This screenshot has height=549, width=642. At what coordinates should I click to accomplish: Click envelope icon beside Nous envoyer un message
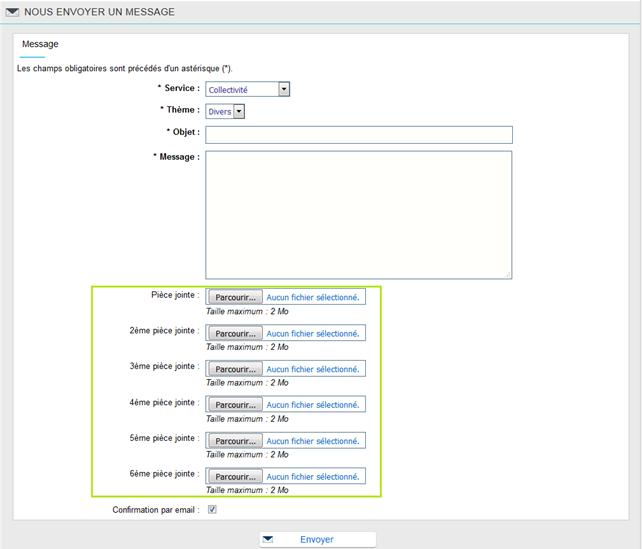[x=13, y=11]
